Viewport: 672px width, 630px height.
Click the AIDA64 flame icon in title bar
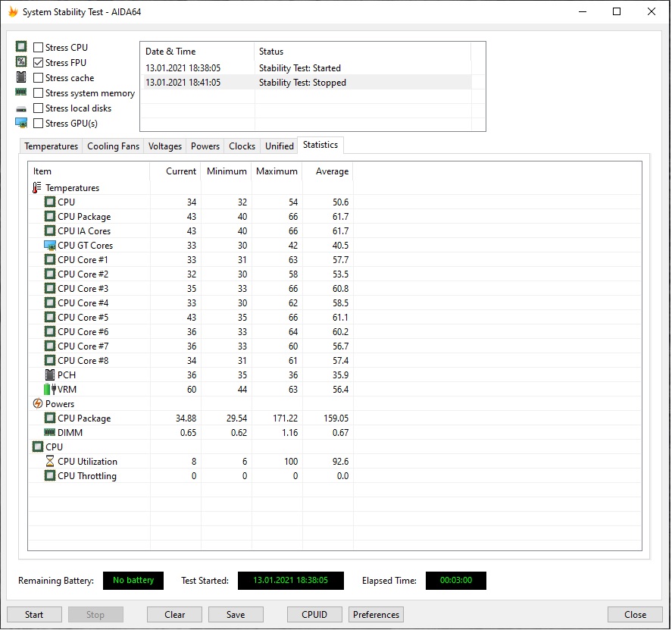(14, 11)
